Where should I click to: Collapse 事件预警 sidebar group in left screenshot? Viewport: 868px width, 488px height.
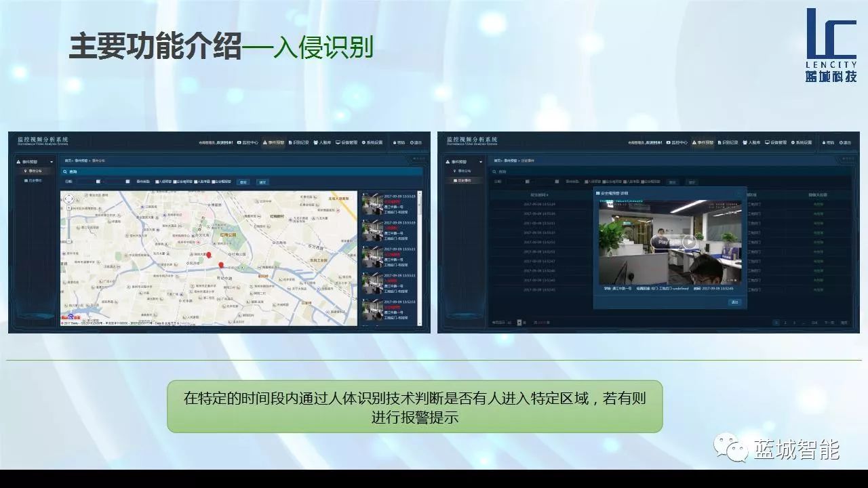coord(52,162)
